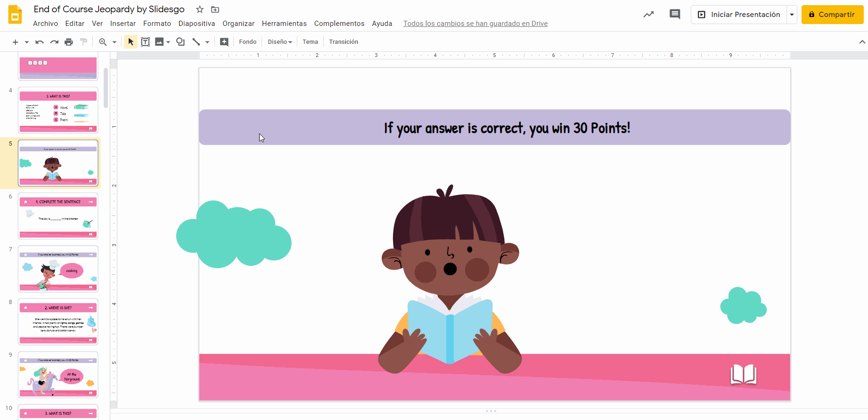868x420 pixels.
Task: Open the Ayuda menu
Action: tap(382, 24)
